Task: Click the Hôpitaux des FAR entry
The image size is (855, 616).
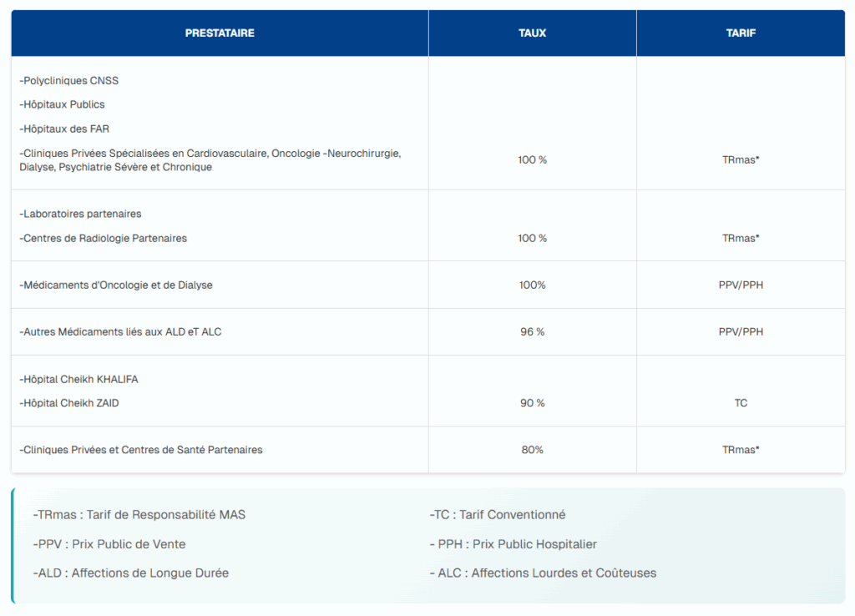Action: [x=64, y=129]
